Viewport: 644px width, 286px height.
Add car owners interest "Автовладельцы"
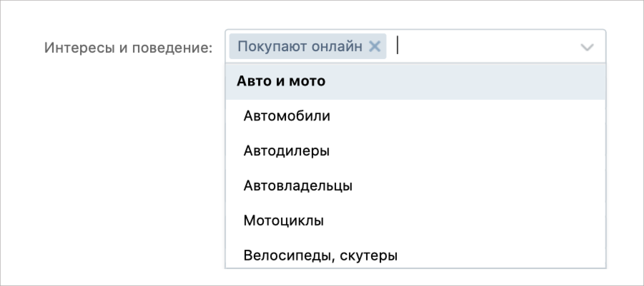click(298, 186)
